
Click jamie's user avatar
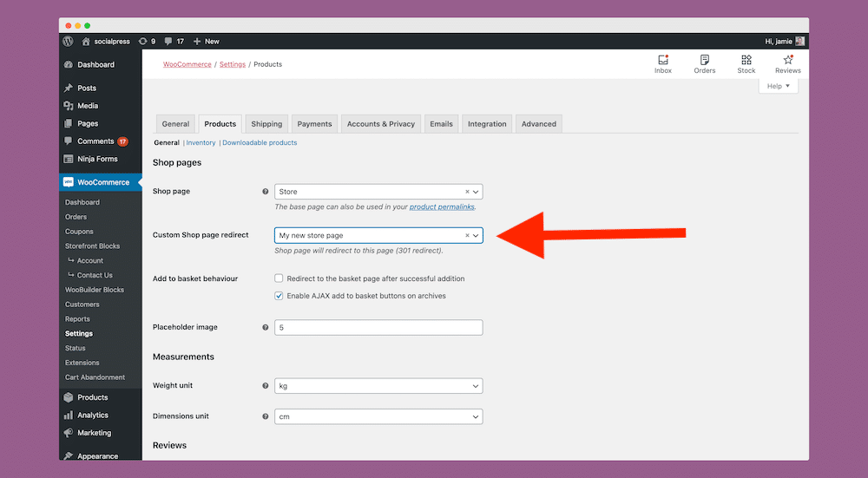click(799, 42)
